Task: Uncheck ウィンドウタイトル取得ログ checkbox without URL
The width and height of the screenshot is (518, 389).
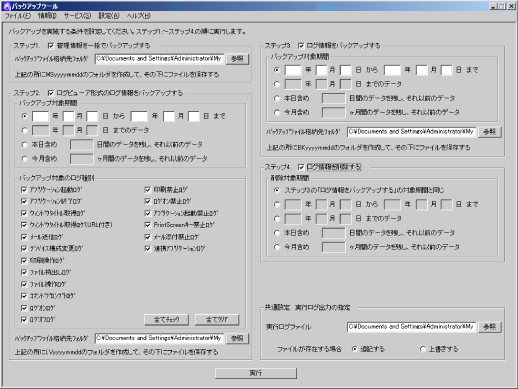Action: click(x=24, y=213)
